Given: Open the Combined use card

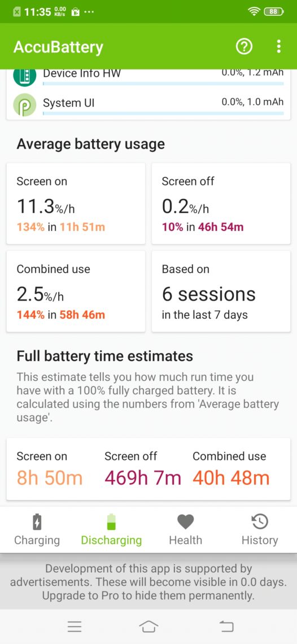Looking at the screenshot, I should (x=76, y=291).
